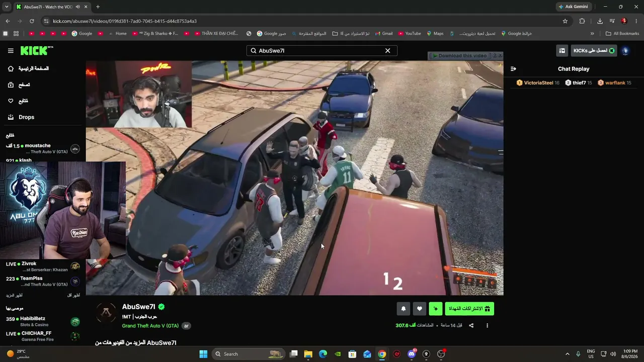
Task: Open the Home bookmark
Action: pos(117,34)
